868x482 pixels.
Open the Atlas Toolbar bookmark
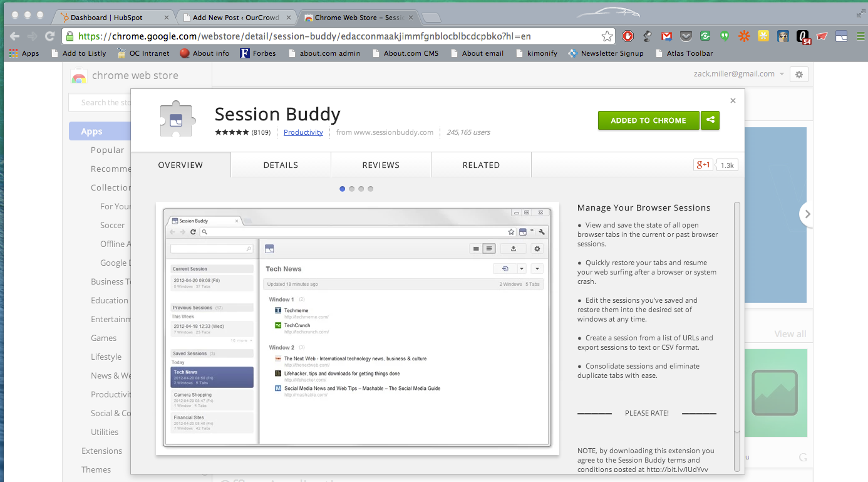tap(683, 53)
